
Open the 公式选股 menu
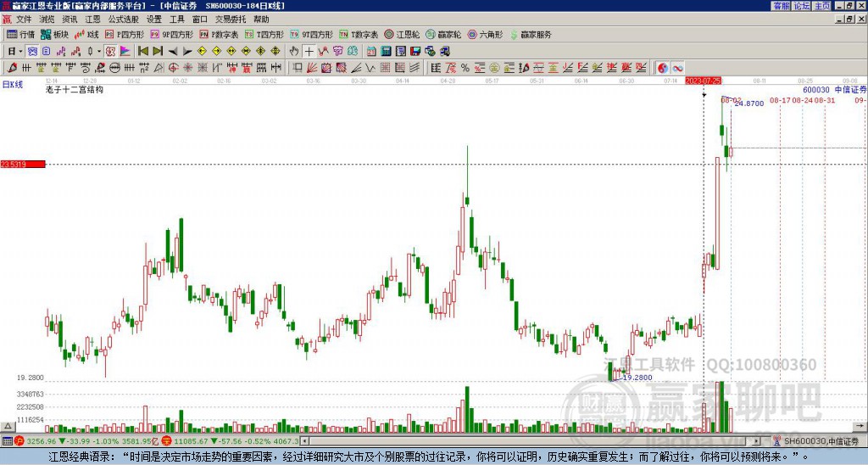123,20
